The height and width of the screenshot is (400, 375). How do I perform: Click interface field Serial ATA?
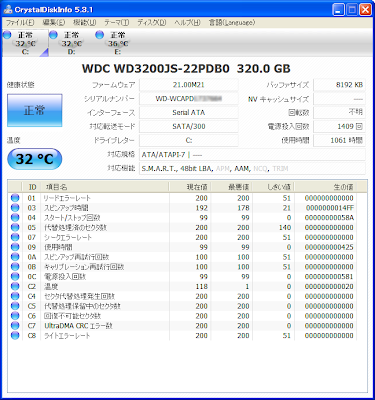[x=189, y=113]
